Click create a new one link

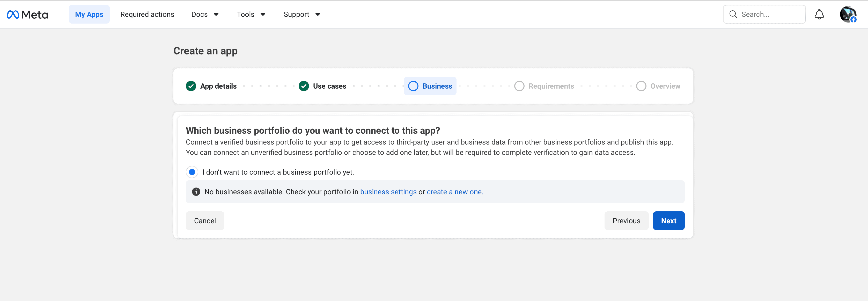point(454,192)
